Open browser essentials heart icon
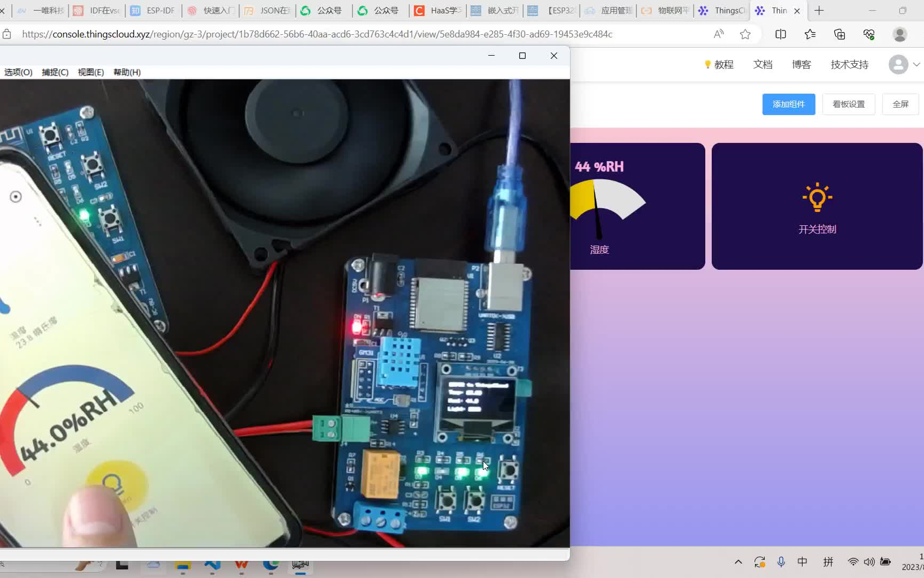The height and width of the screenshot is (578, 924). (869, 34)
